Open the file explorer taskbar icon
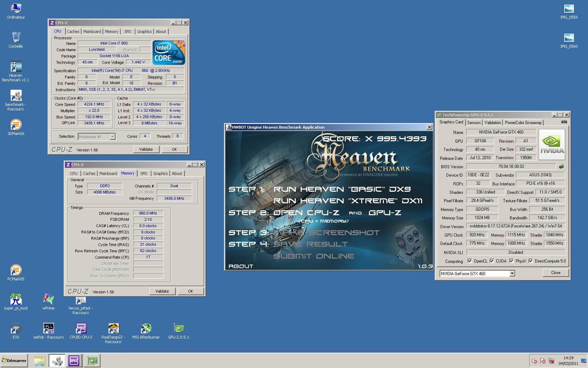Image resolution: width=588 pixels, height=368 pixels. (39, 361)
